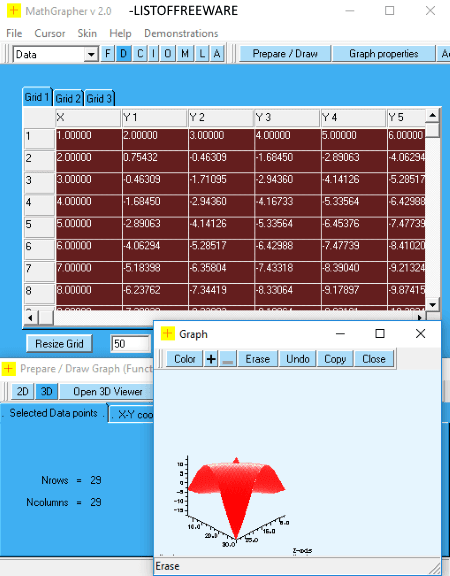Open the Help menu

120,33
